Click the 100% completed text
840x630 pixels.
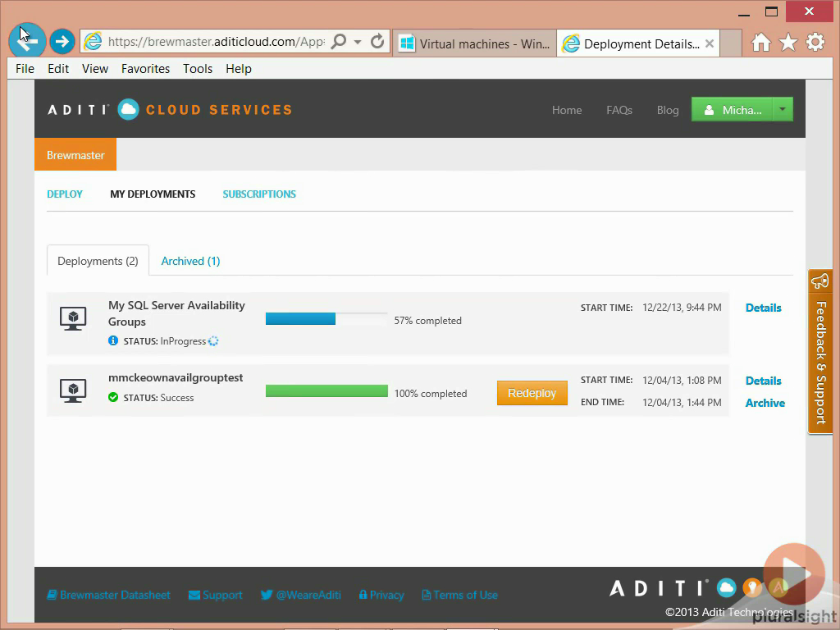click(431, 393)
